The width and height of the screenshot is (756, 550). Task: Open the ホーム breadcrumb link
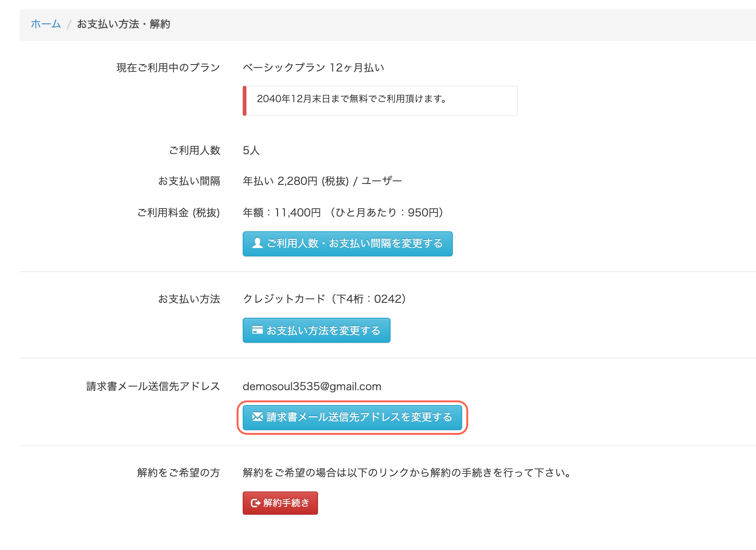click(x=46, y=24)
